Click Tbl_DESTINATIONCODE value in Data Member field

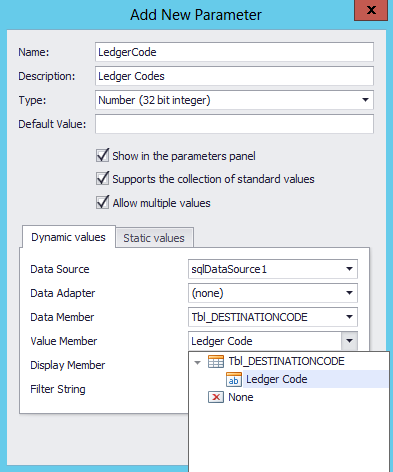(x=249, y=317)
